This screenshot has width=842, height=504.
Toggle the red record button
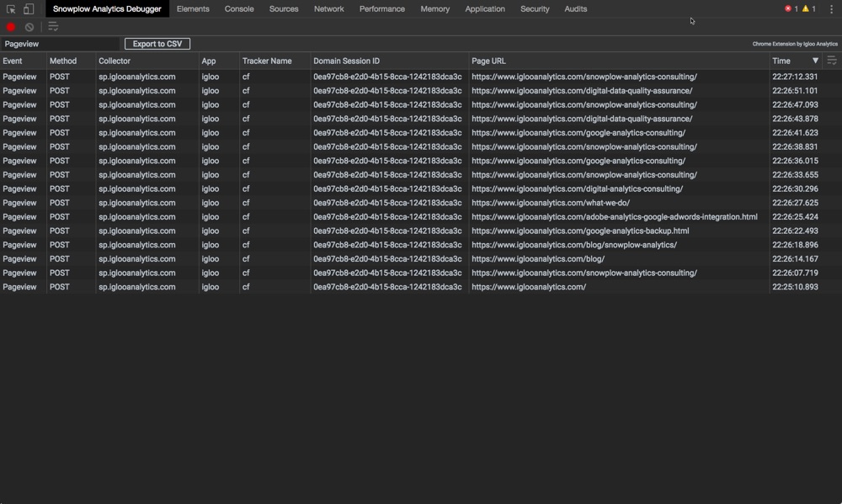point(11,27)
